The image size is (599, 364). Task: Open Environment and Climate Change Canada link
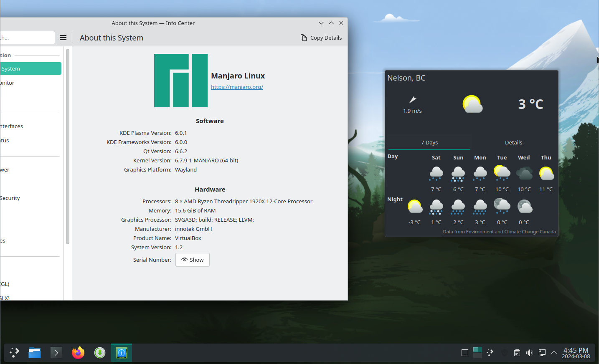[x=499, y=232]
